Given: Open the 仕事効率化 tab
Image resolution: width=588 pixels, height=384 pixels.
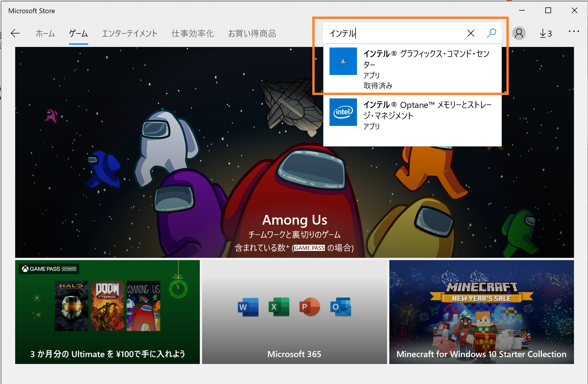Looking at the screenshot, I should click(x=193, y=33).
